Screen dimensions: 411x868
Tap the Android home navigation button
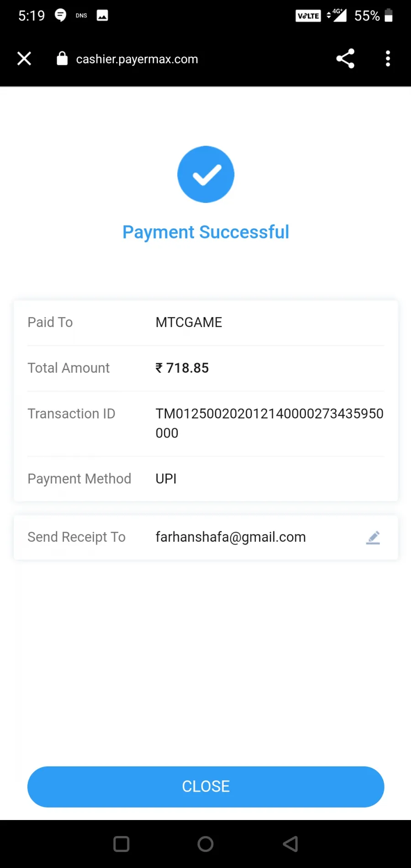205,844
